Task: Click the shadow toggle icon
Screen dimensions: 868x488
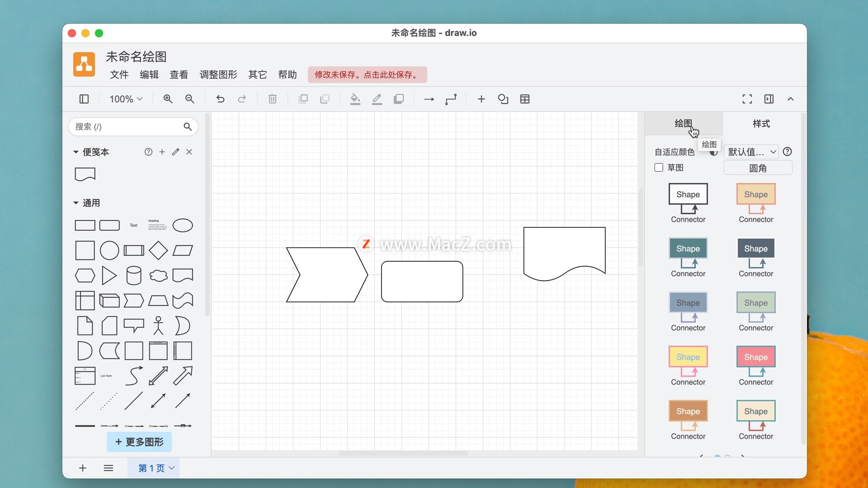Action: [399, 99]
